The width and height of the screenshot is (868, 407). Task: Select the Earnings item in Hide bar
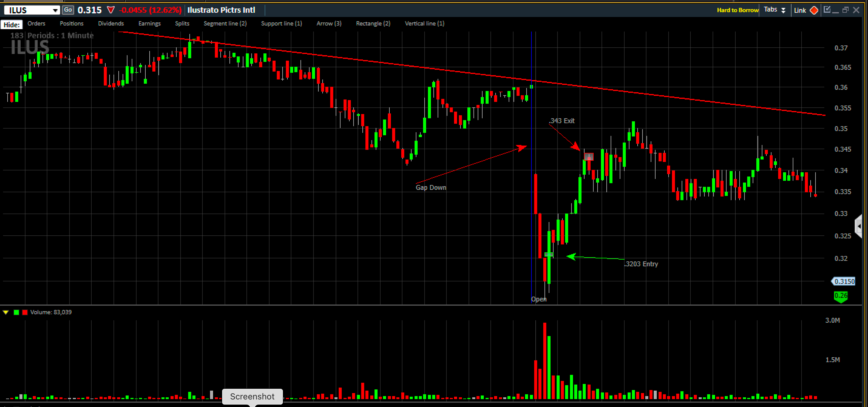coord(149,24)
